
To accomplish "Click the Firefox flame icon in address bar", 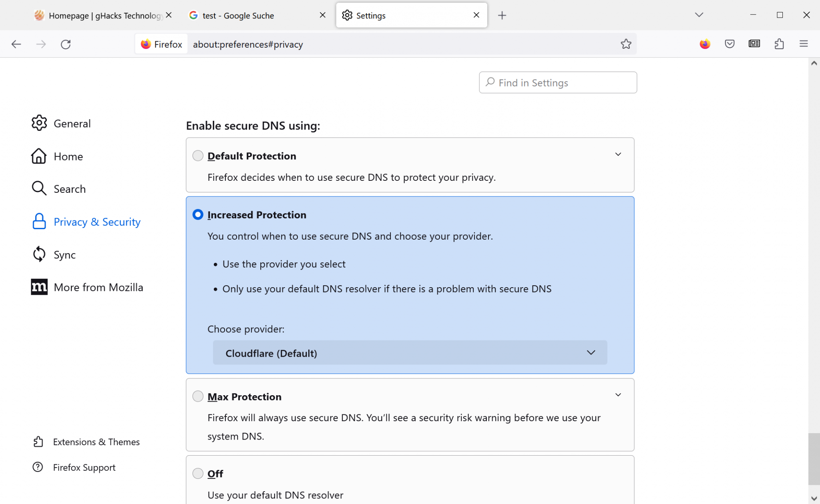I will (x=145, y=44).
